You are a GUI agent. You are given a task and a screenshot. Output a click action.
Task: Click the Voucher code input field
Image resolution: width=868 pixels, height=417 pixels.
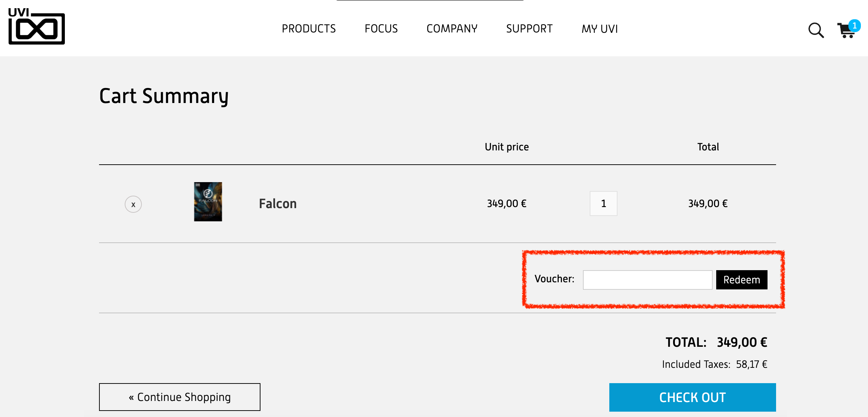[x=648, y=280]
